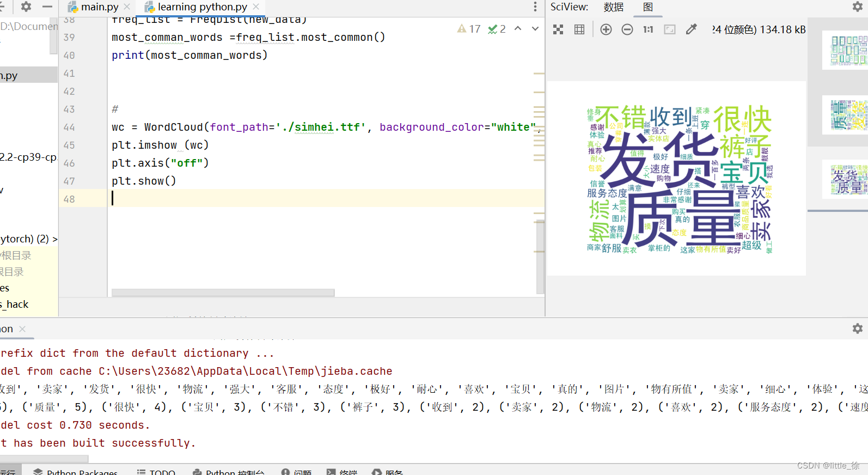Open Run panel settings gear

858,328
